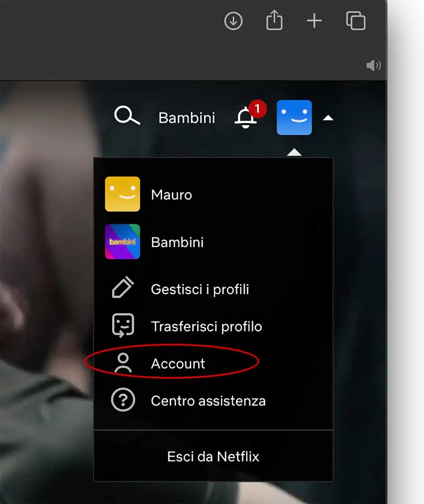Open a new tab with the plus icon
The width and height of the screenshot is (424, 504).
click(x=314, y=21)
